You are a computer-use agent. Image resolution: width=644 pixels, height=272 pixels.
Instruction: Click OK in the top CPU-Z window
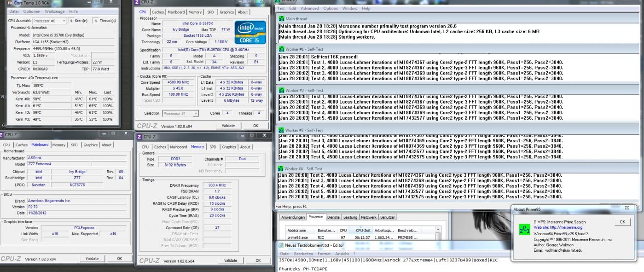[x=255, y=126]
